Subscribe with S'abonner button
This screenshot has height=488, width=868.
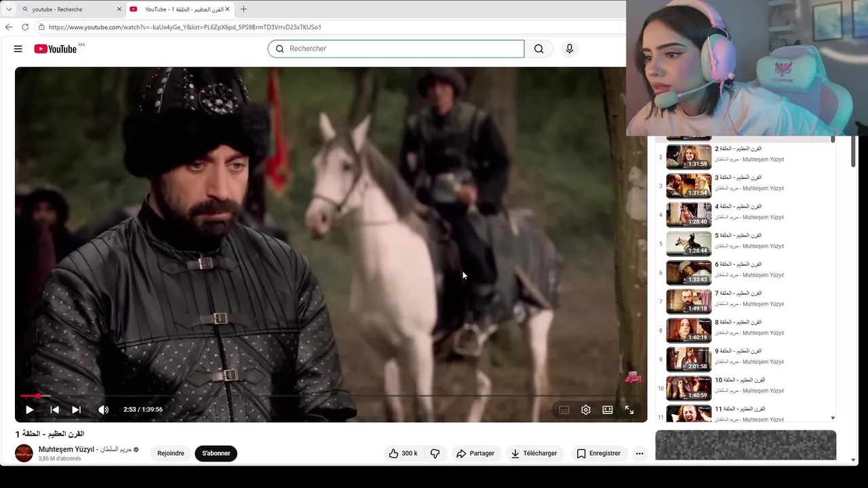216,453
